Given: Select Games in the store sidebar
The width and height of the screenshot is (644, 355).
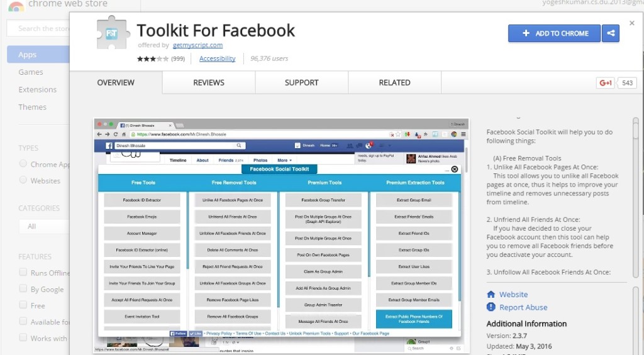Looking at the screenshot, I should pos(31,72).
